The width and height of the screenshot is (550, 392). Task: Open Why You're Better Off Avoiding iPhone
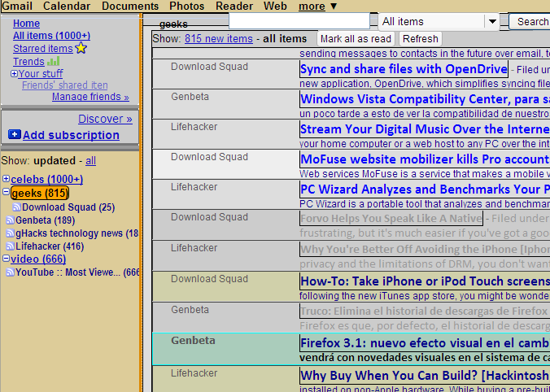pos(425,250)
